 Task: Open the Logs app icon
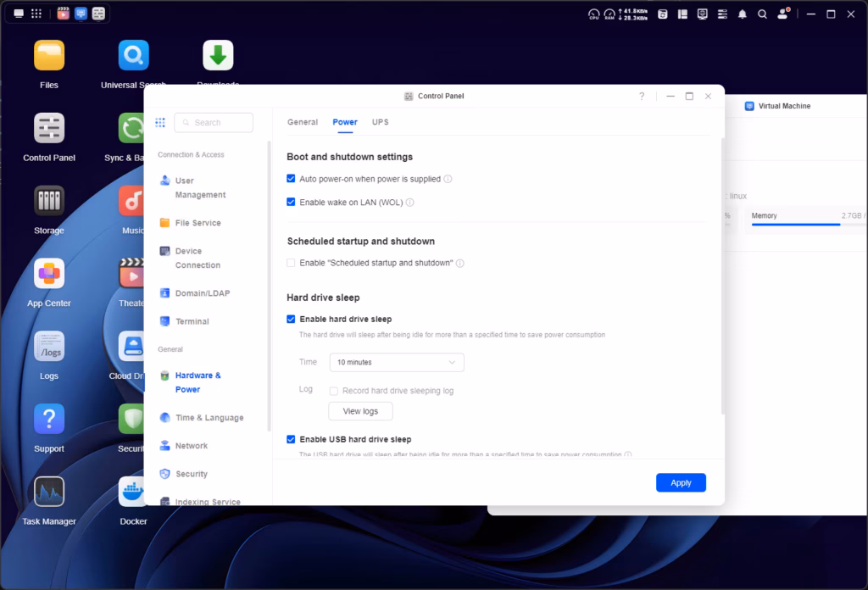[49, 347]
